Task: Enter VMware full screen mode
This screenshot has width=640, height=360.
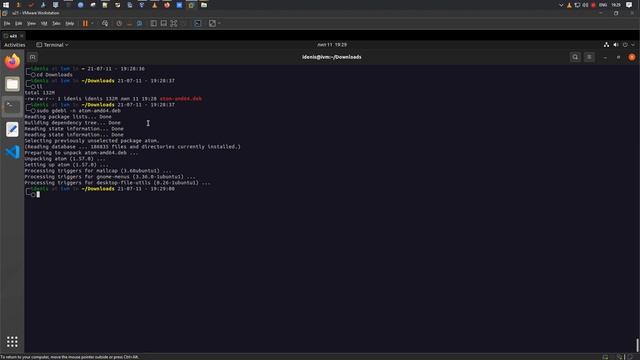Action: [x=174, y=24]
